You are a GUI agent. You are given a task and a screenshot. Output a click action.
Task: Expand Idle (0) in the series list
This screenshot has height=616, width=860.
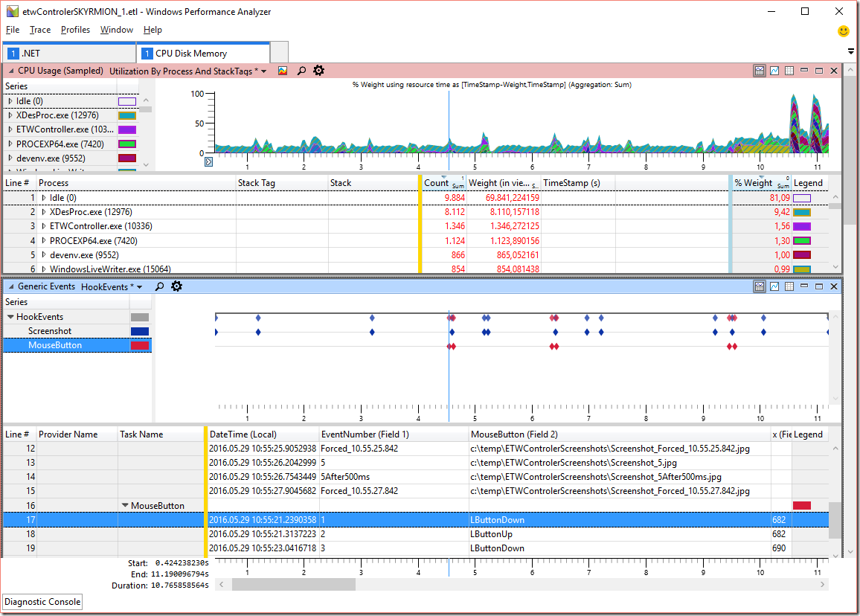point(10,101)
